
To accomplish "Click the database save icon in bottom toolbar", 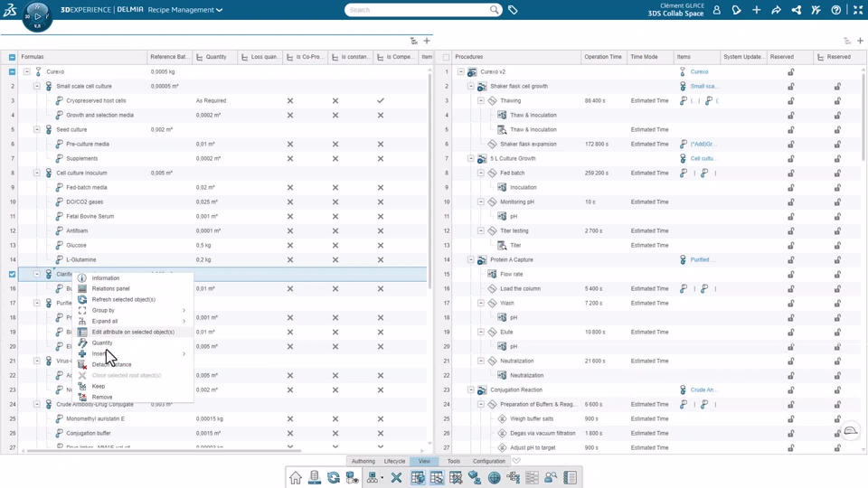I will [x=315, y=477].
